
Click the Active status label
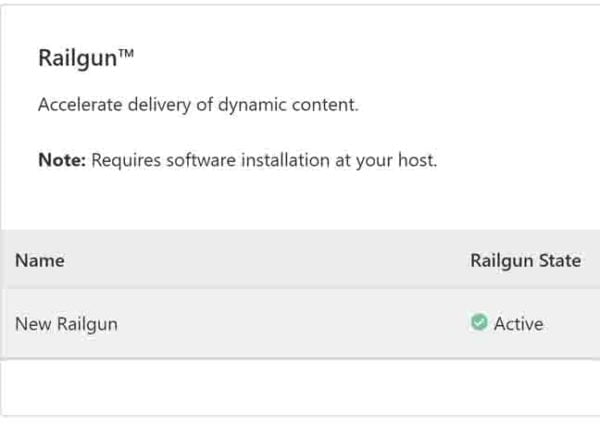tap(518, 324)
